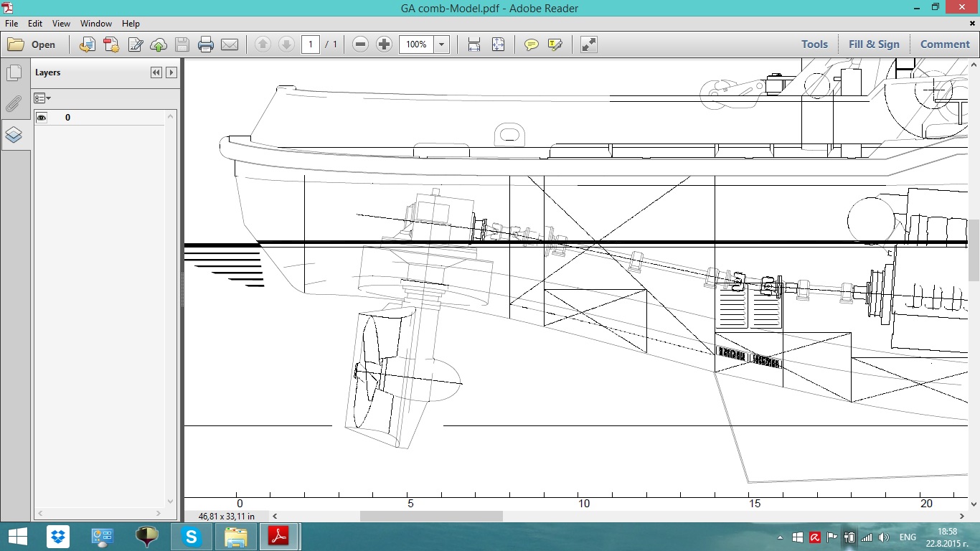
Task: Open the Attachments paperclip panel
Action: point(14,104)
